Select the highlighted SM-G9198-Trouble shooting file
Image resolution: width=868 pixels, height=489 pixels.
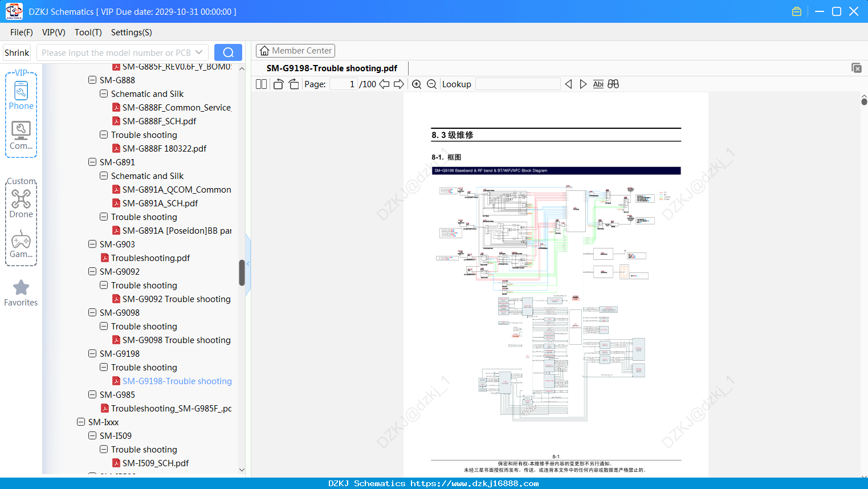pos(177,381)
